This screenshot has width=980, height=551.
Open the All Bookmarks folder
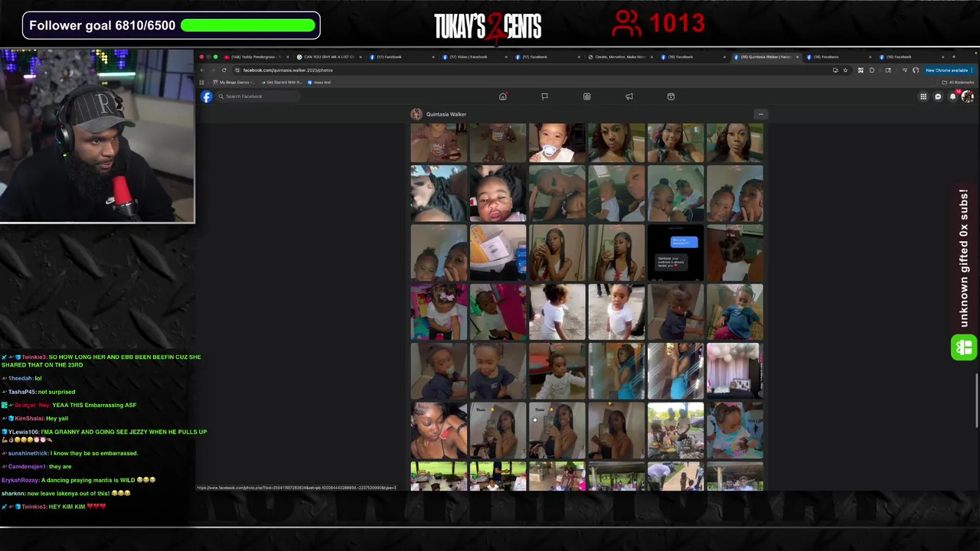[x=957, y=82]
